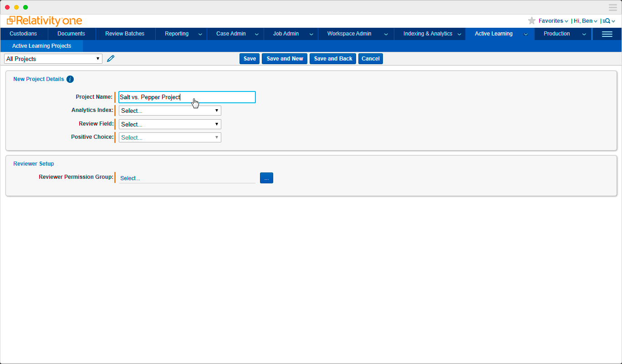Open the Analytics Index dropdown
This screenshot has width=622, height=364.
pos(170,111)
